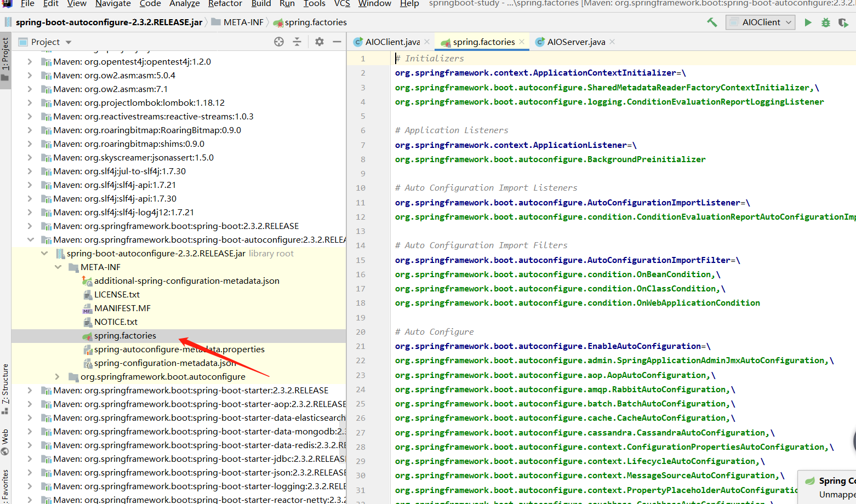Click META-INF breadcrumb in navigation bar
856x504 pixels.
pyautogui.click(x=243, y=22)
